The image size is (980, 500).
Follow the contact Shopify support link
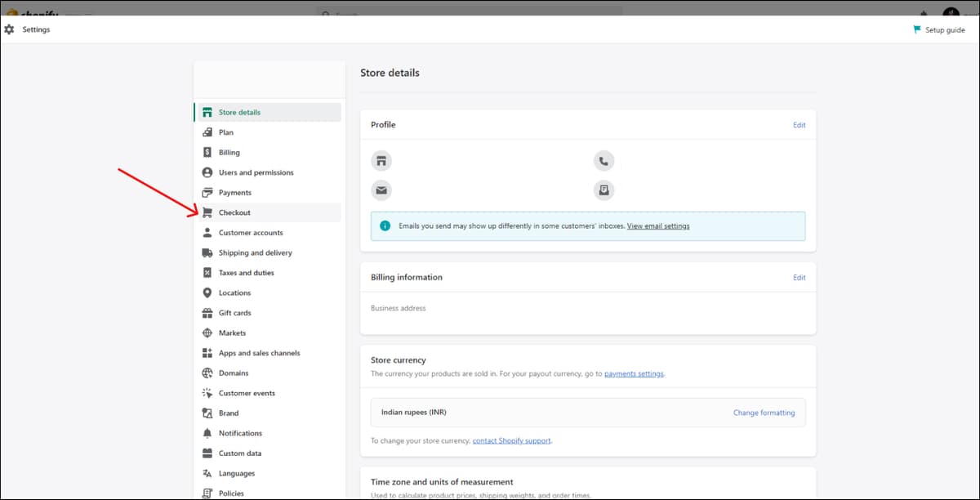[512, 440]
